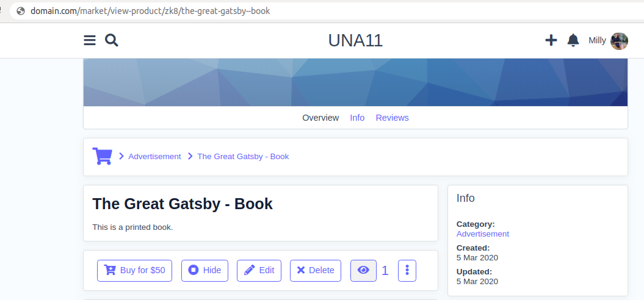
Task: Click the plus create icon
Action: pos(551,40)
